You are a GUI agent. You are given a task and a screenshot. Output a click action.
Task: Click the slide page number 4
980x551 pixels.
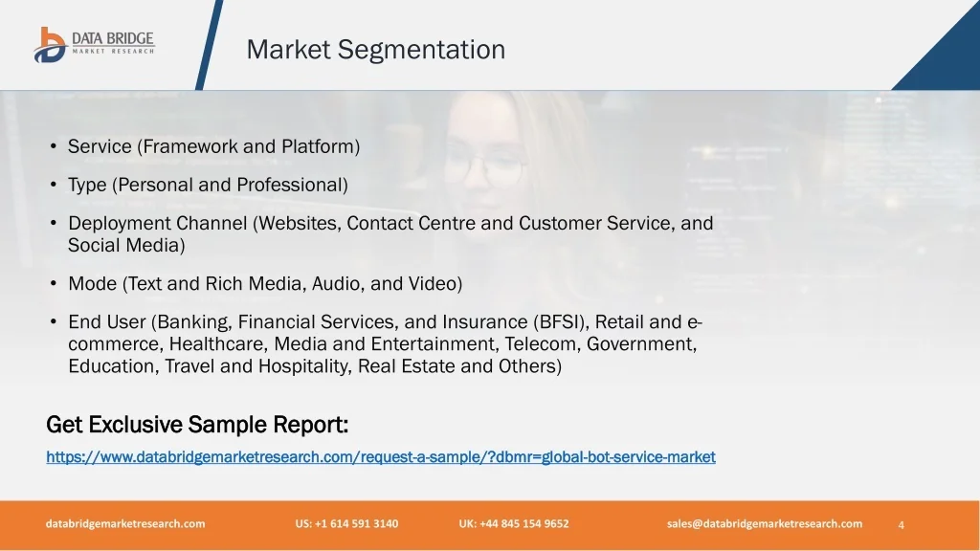[902, 525]
